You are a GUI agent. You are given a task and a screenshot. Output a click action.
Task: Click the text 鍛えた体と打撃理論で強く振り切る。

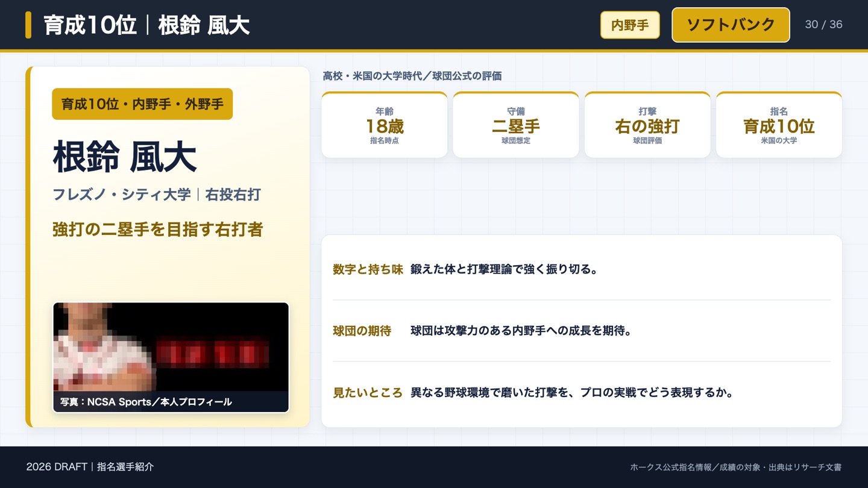click(505, 269)
